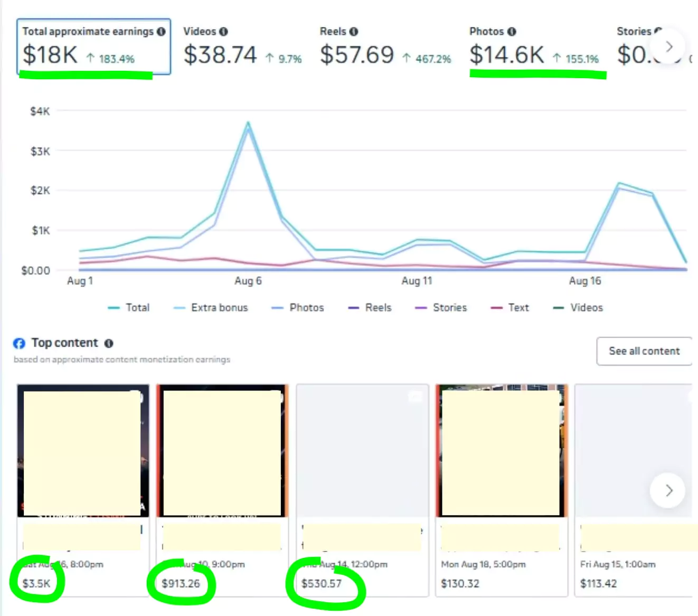Toggle the Videos legend entry
698x616 pixels.
[578, 307]
